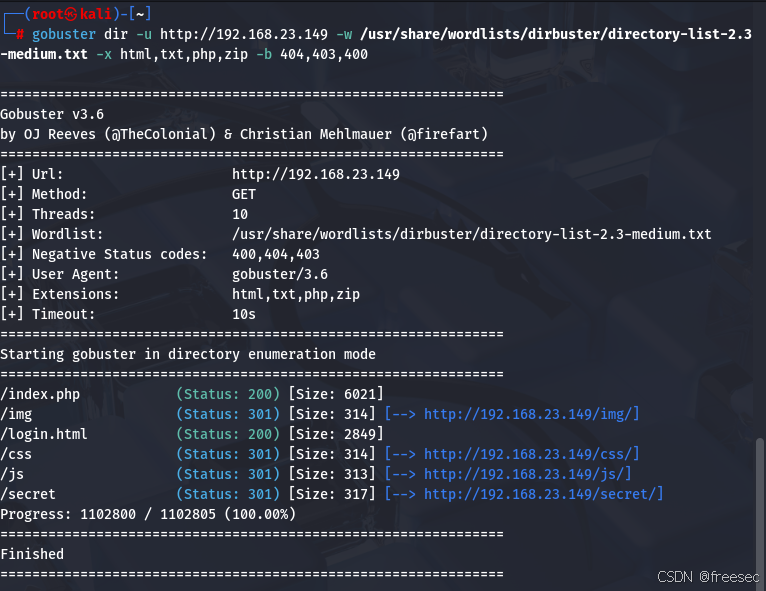Click the Timeout value '10s'

[x=244, y=314]
